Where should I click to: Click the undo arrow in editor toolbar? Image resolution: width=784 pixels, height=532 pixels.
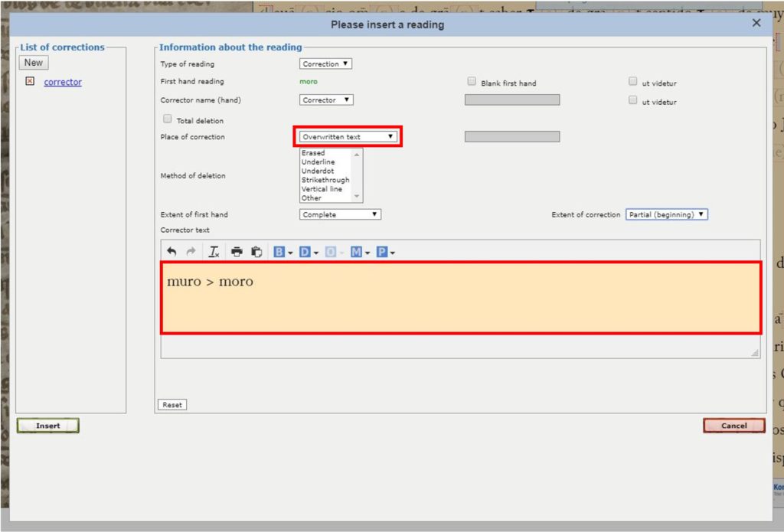coord(171,252)
